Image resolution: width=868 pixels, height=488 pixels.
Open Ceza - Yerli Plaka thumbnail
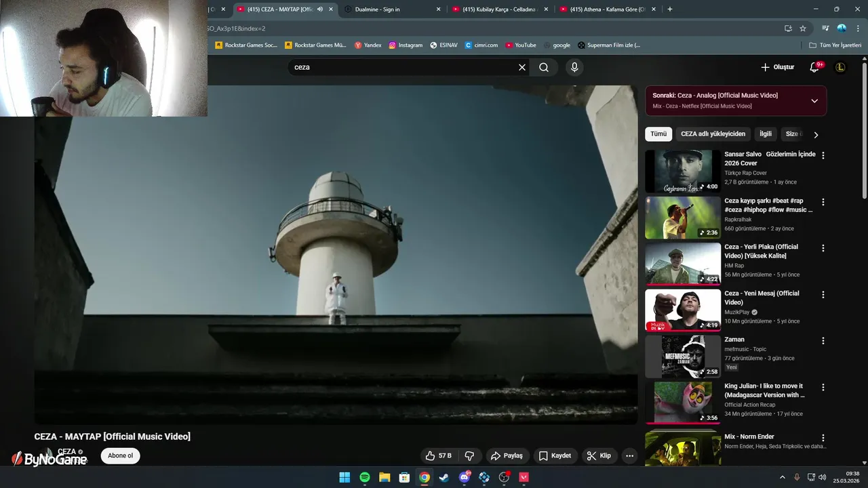tap(683, 264)
